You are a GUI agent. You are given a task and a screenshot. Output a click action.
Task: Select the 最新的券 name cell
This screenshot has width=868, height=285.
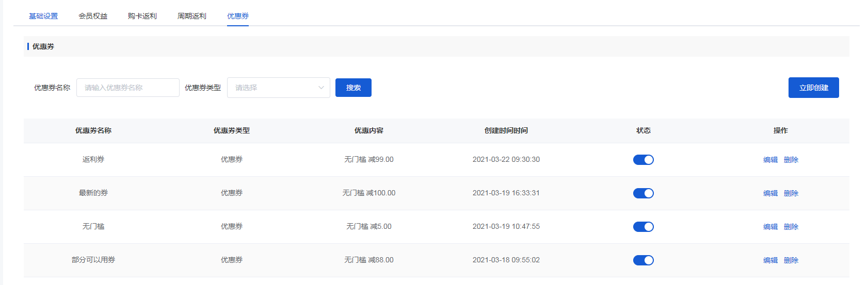93,193
